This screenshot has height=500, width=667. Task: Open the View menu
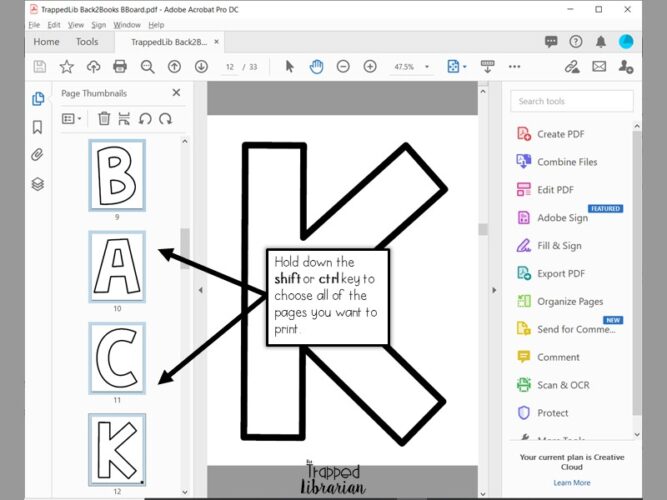76,25
